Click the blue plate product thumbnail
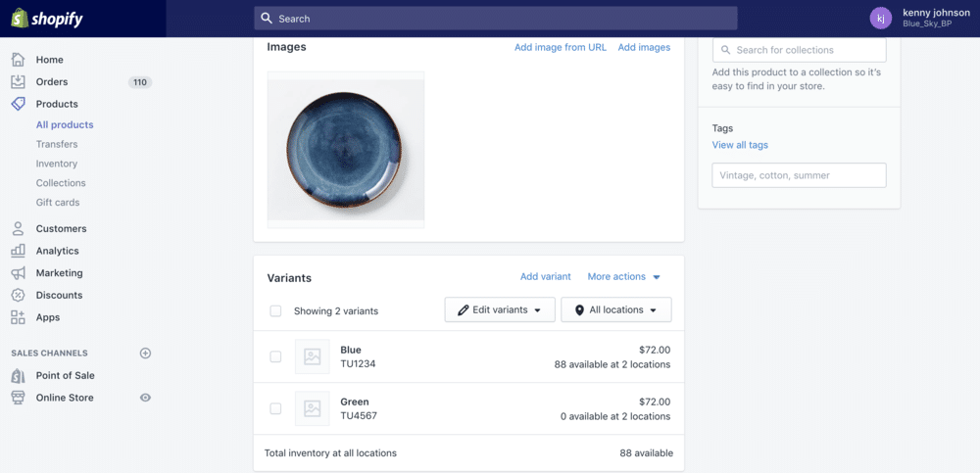The height and width of the screenshot is (473, 980). click(x=345, y=149)
